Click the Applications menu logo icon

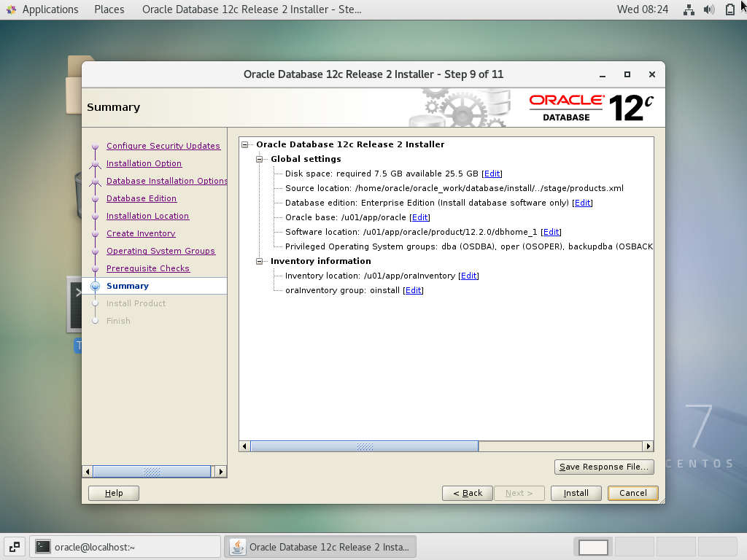pyautogui.click(x=11, y=9)
